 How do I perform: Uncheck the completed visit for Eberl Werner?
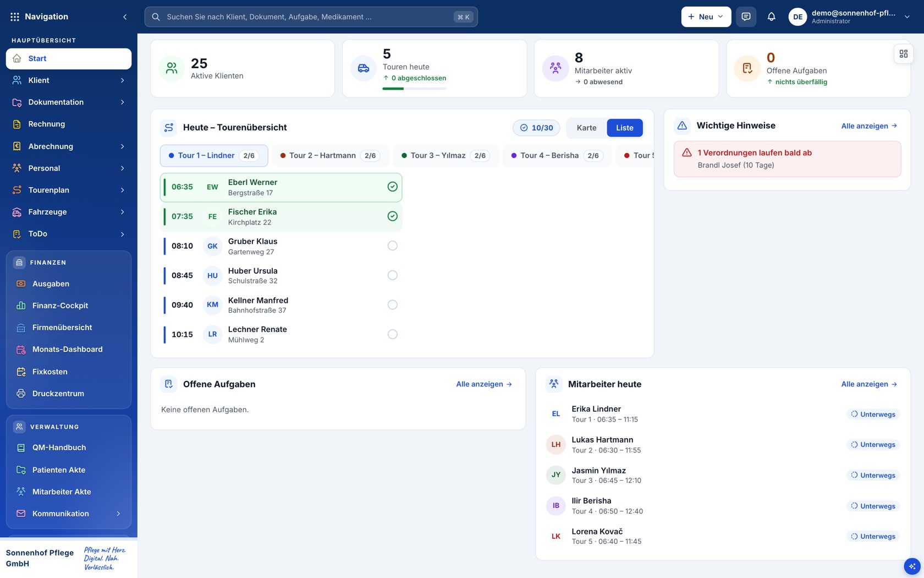pyautogui.click(x=392, y=187)
